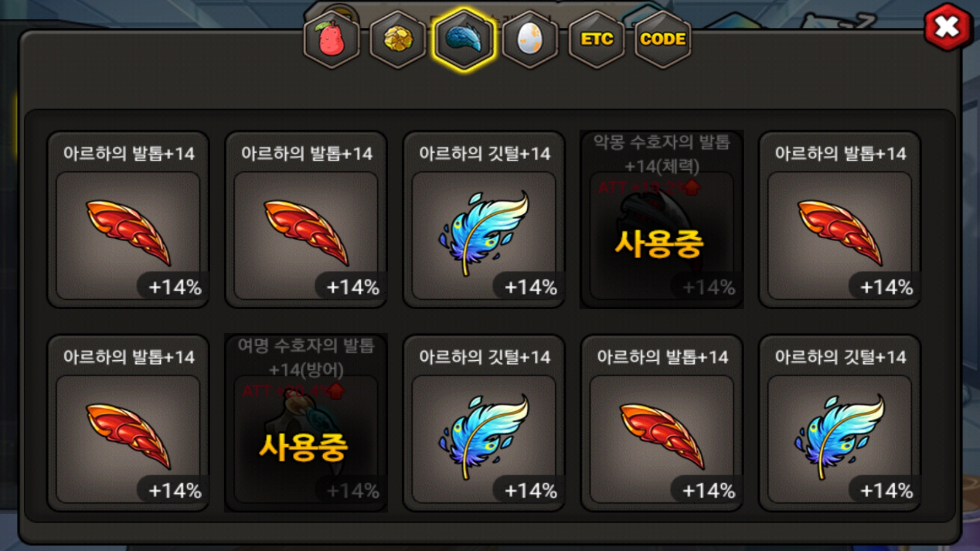
Task: Click the 사용중 label on nightmare guardian claw
Action: coord(659,244)
